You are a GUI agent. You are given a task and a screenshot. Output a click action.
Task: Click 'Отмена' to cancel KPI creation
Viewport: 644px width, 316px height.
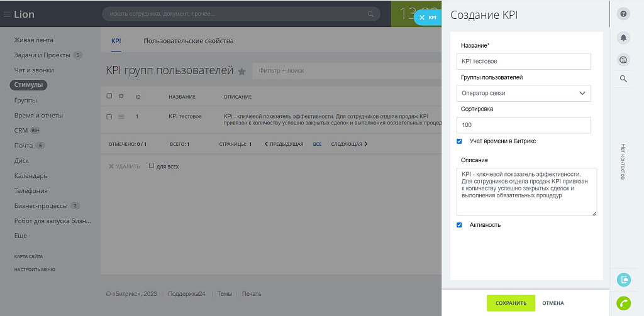point(553,303)
